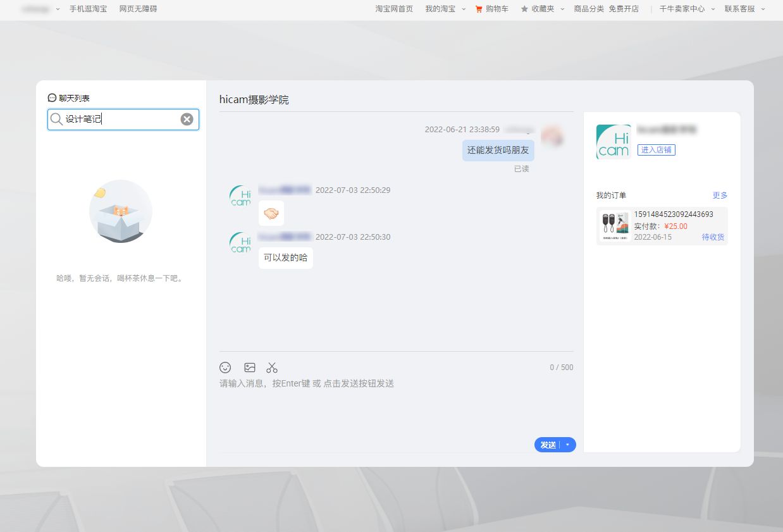The height and width of the screenshot is (532, 783).
Task: Open 商品分类 in the top navigation
Action: (589, 9)
